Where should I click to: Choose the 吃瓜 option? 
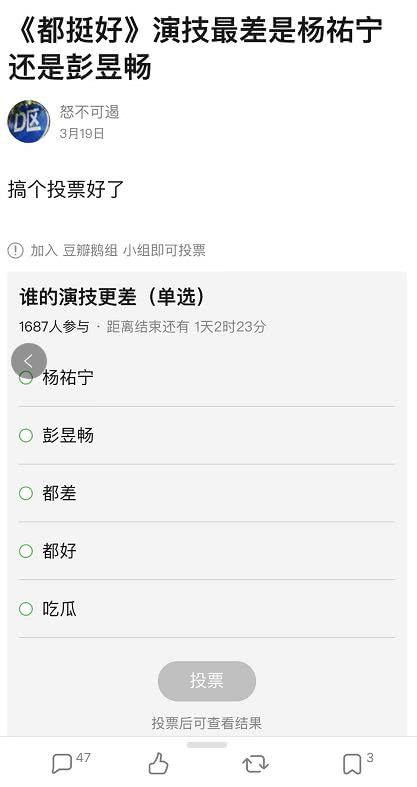point(207,609)
